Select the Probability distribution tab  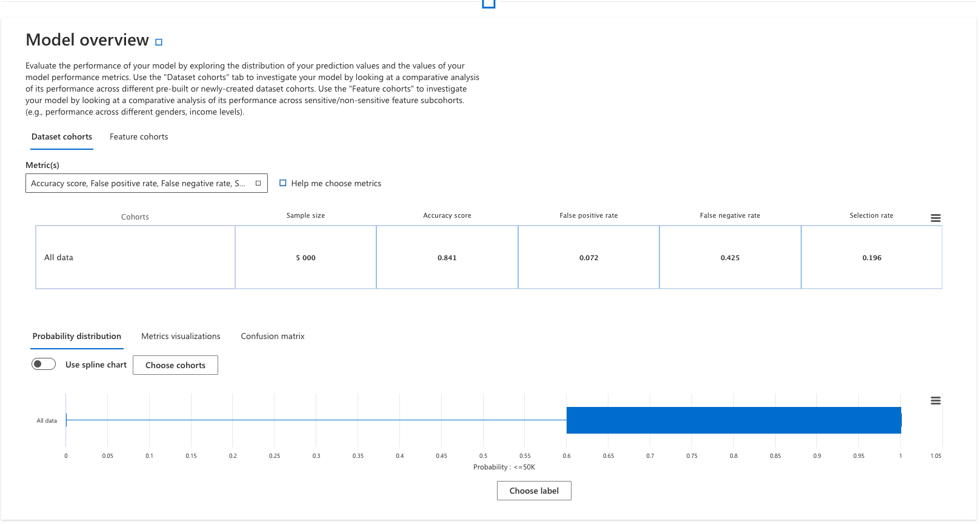(77, 337)
